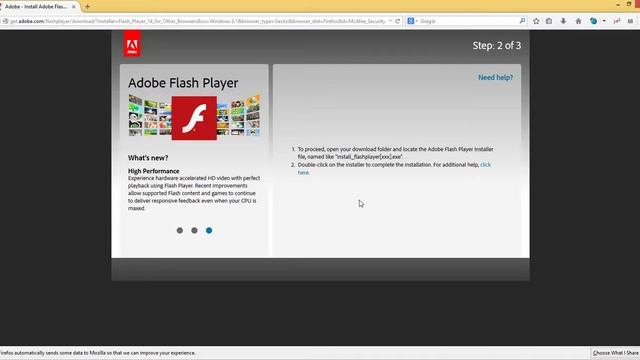Click the site identity icon in address bar

tap(5, 21)
